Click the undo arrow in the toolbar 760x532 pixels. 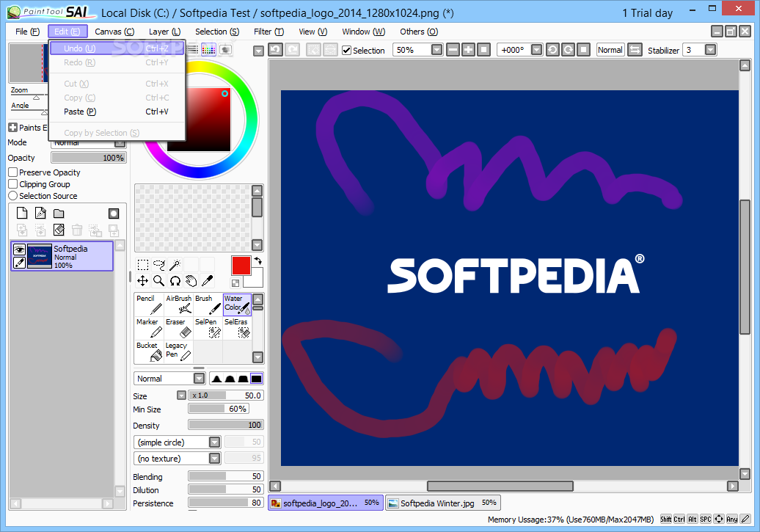[x=275, y=50]
